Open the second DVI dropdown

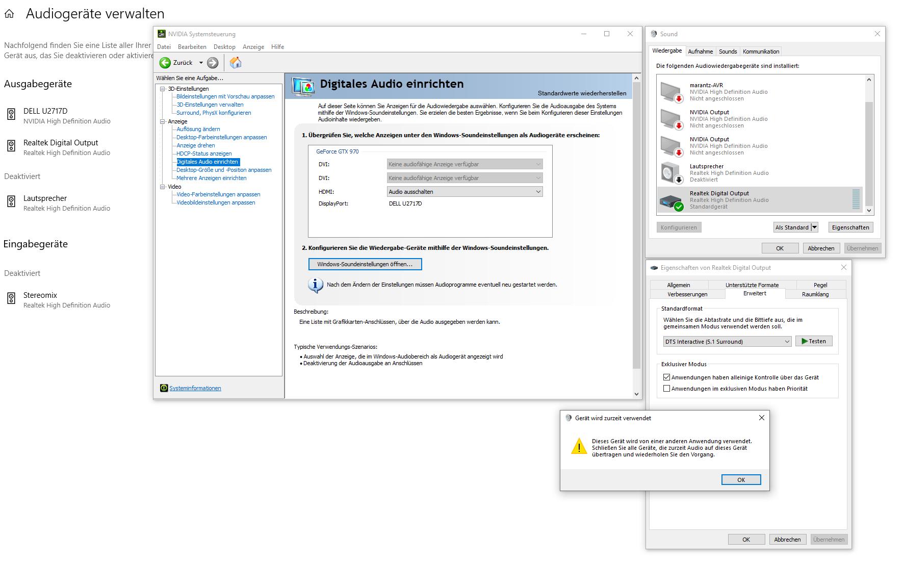pos(465,178)
